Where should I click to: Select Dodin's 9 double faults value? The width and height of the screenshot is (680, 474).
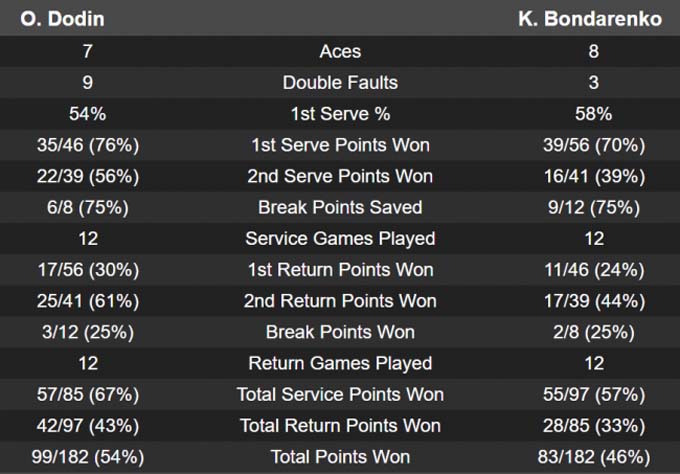point(86,82)
